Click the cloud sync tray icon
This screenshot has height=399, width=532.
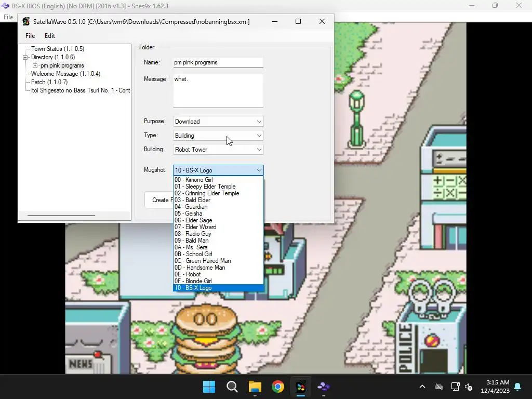coord(439,387)
